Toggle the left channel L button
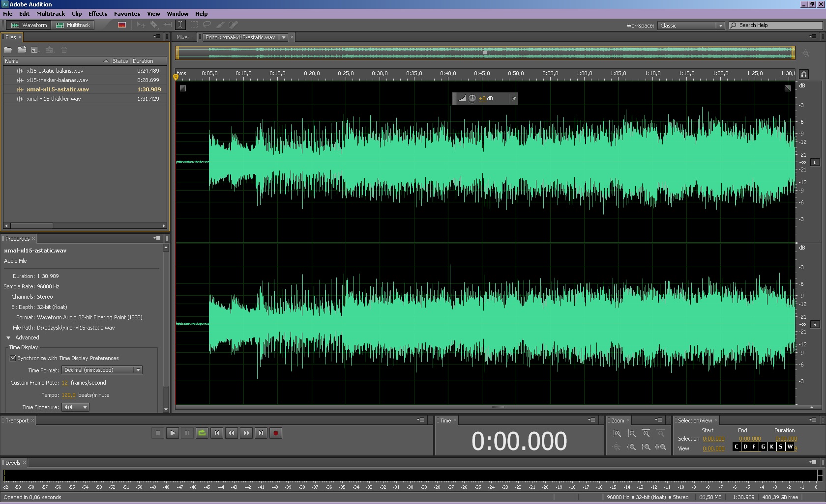Viewport: 826px width, 504px height. [815, 162]
